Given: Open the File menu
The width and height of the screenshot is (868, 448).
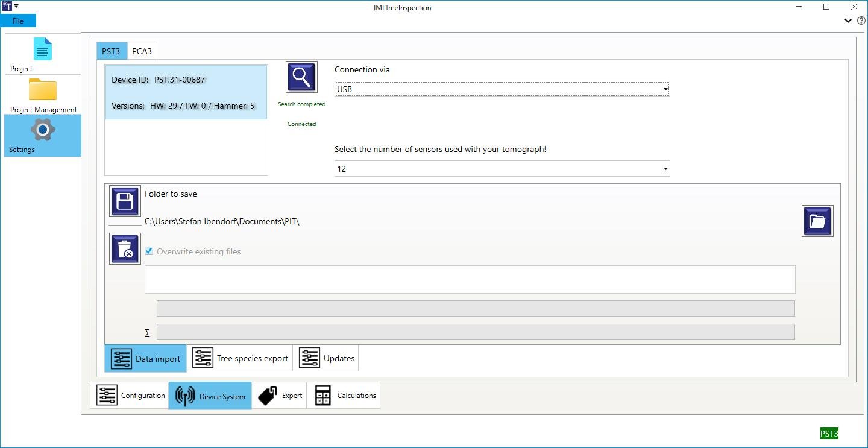Looking at the screenshot, I should 18,21.
